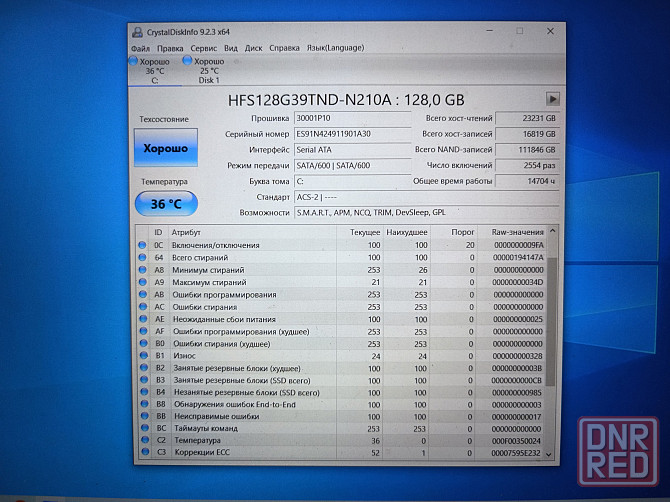670x502 pixels.
Task: Click the Износ attribute name
Action: pos(184,356)
